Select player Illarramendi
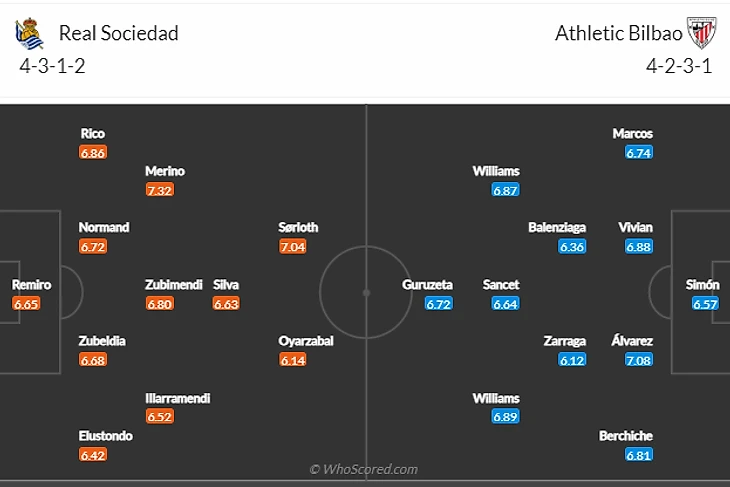Screen dimensions: 730x487 [x=177, y=398]
